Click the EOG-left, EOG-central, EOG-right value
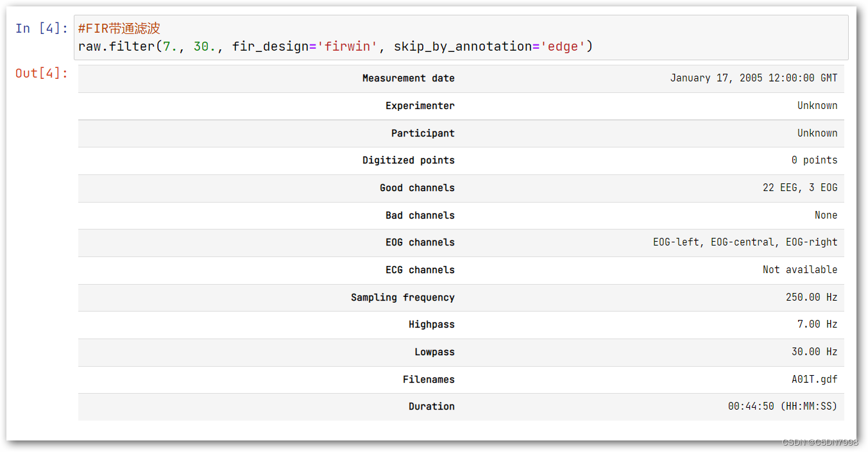This screenshot has width=868, height=452. (745, 242)
